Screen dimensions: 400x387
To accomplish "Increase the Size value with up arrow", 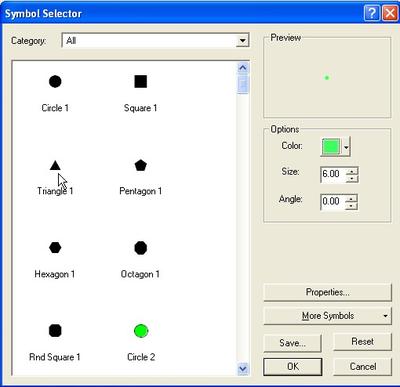I will tap(352, 171).
